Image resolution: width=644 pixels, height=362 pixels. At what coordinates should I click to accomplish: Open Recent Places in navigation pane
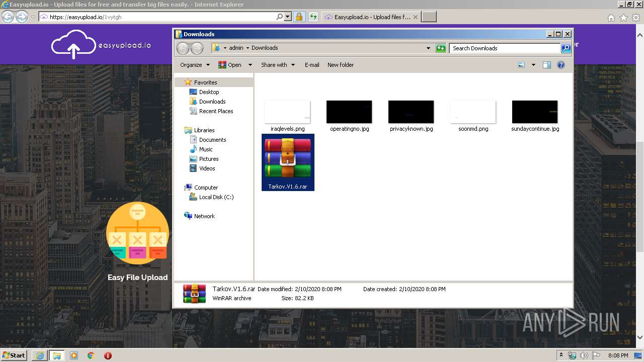click(211, 111)
